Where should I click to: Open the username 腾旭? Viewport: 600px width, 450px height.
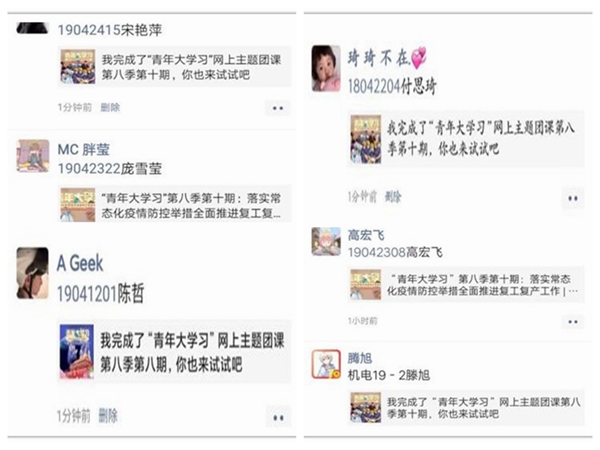click(360, 358)
